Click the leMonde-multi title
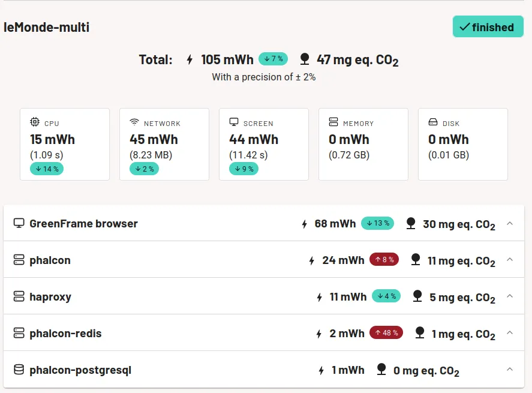532x393 pixels. pyautogui.click(x=47, y=27)
